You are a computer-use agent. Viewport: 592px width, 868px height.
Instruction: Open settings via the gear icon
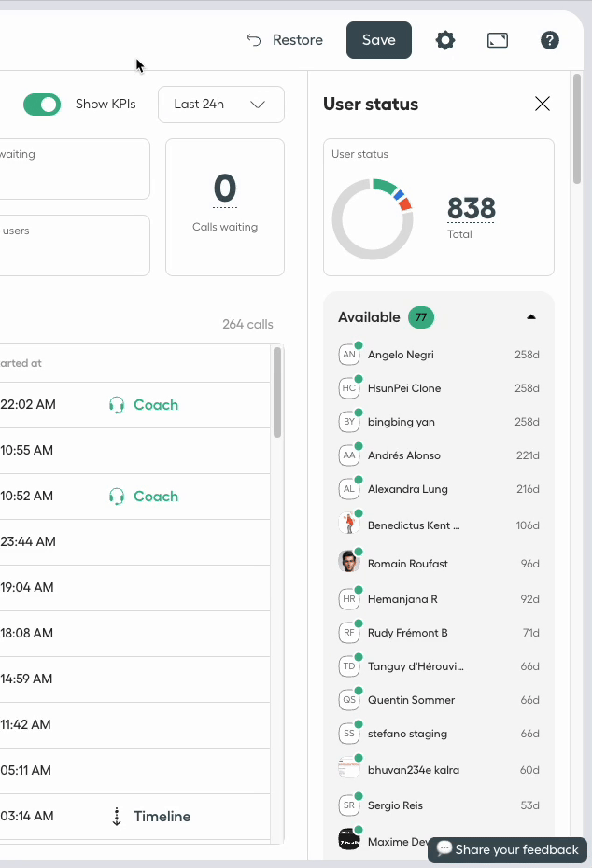tap(445, 40)
